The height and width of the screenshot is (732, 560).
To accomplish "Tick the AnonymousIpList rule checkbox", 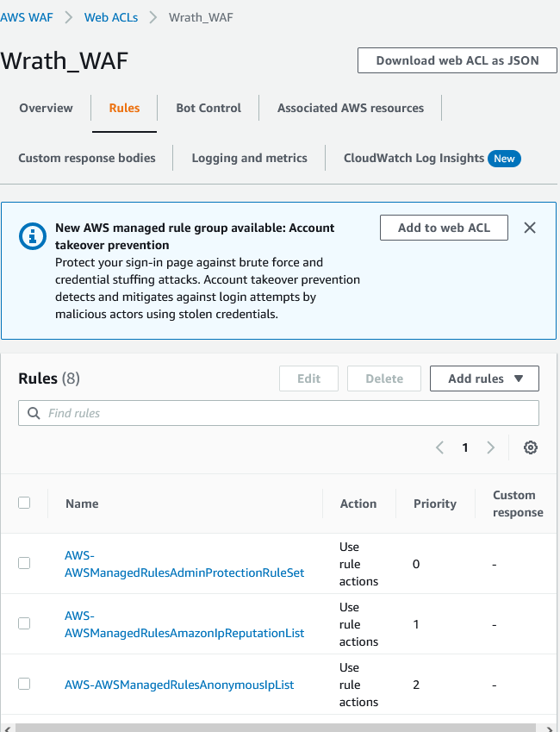I will pos(24,684).
